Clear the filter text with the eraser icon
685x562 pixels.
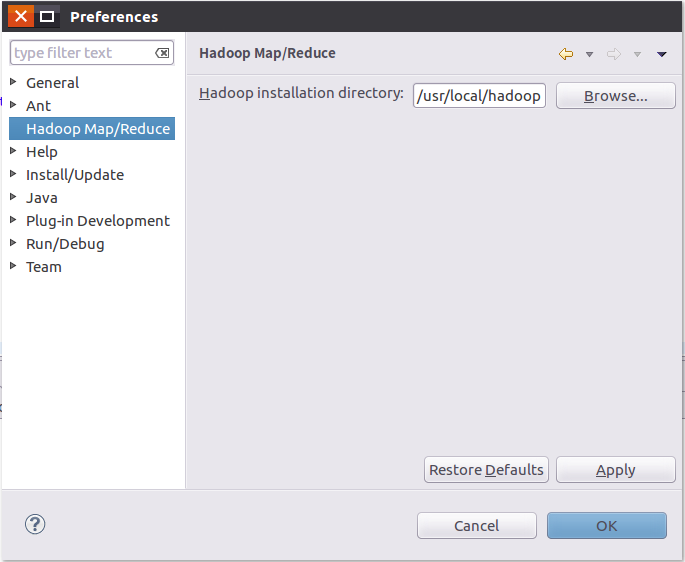pyautogui.click(x=162, y=53)
